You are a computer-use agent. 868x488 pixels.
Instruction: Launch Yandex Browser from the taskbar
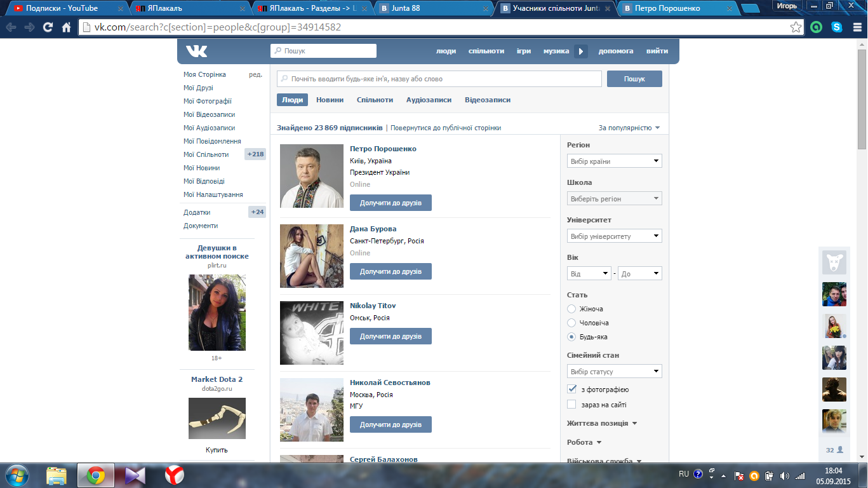[x=174, y=475]
